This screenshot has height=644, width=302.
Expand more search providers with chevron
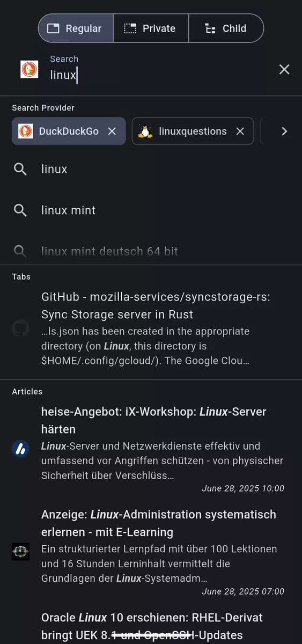click(x=284, y=131)
